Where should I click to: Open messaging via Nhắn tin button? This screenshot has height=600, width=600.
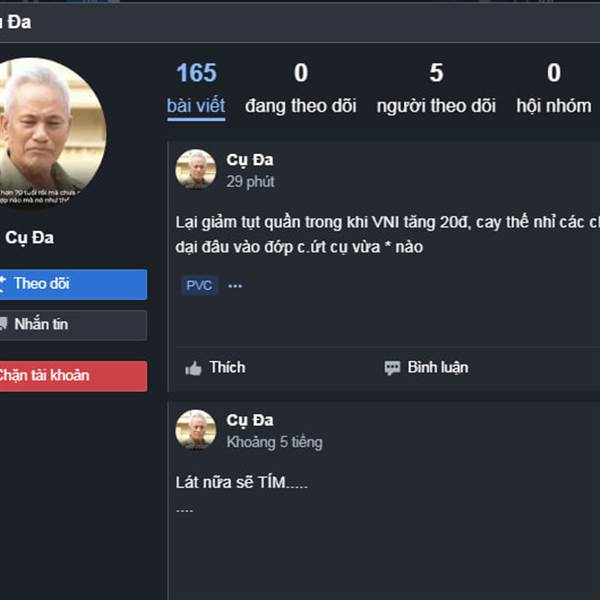[73, 325]
